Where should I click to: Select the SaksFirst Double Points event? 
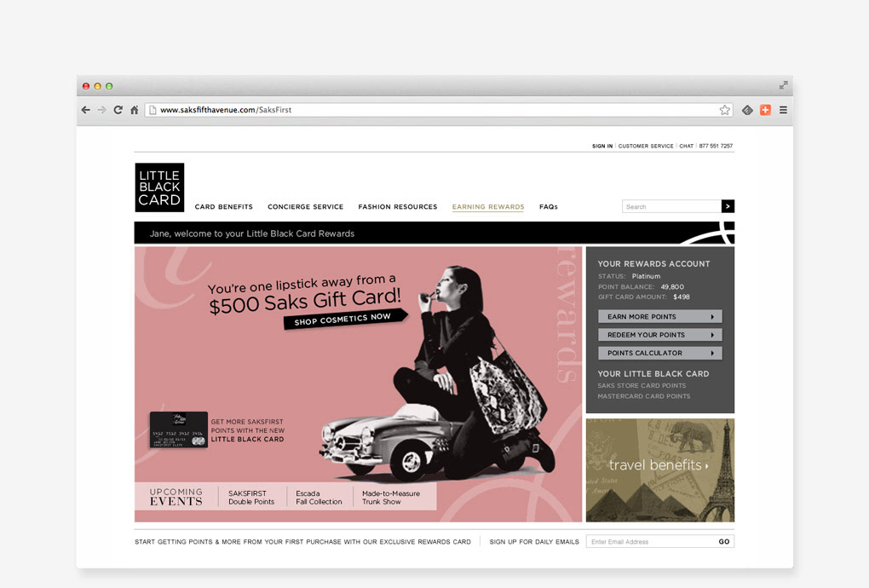[x=251, y=497]
